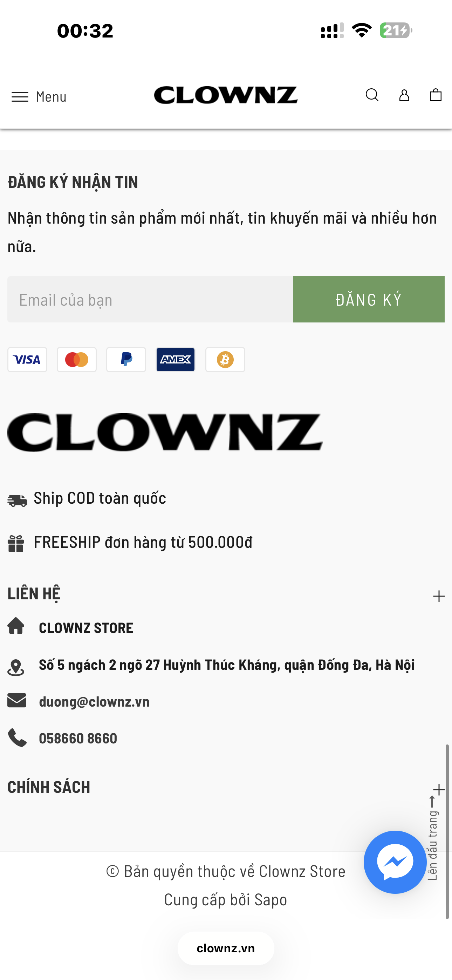This screenshot has height=980, width=452.
Task: Open the search magnifier icon
Action: [372, 95]
